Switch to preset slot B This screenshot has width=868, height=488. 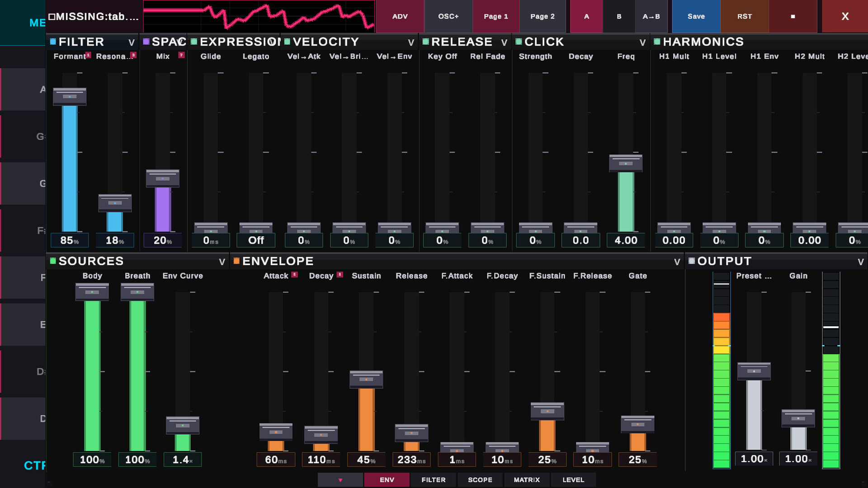[x=619, y=16]
